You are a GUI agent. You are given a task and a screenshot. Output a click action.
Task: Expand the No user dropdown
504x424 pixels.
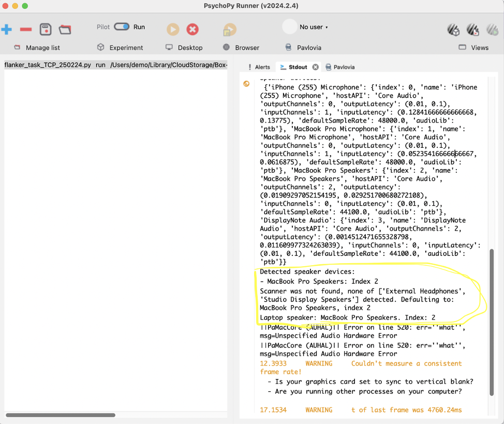coord(314,27)
